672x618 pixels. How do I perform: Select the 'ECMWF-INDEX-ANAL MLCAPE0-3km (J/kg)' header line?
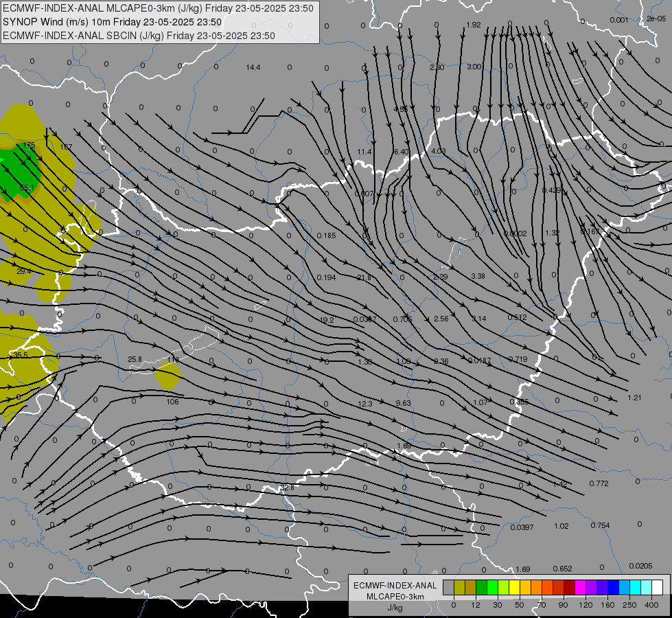tap(158, 8)
